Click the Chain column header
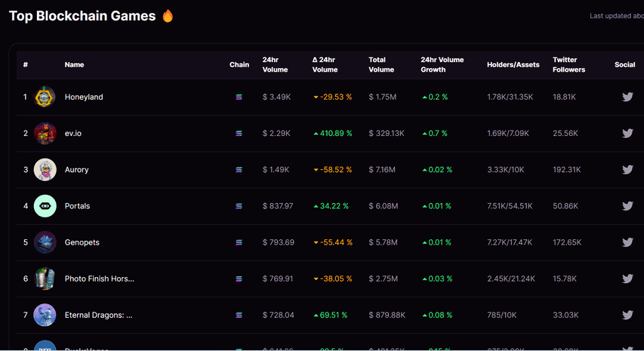The width and height of the screenshot is (644, 351). (x=239, y=64)
